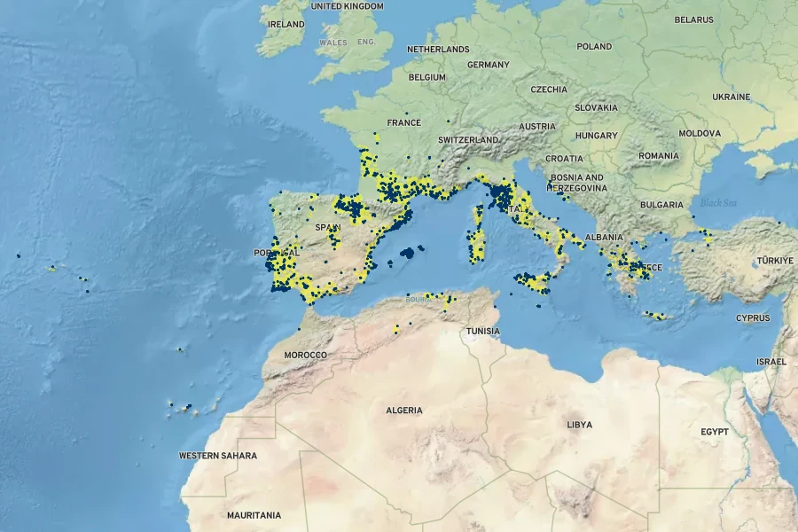
Task: Select the POLAND map label
Action: tap(594, 46)
